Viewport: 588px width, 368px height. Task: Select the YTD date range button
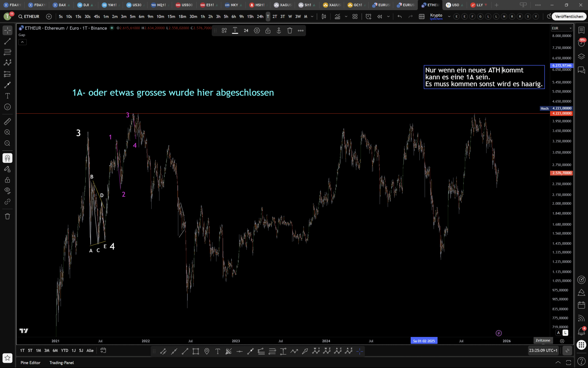click(64, 351)
